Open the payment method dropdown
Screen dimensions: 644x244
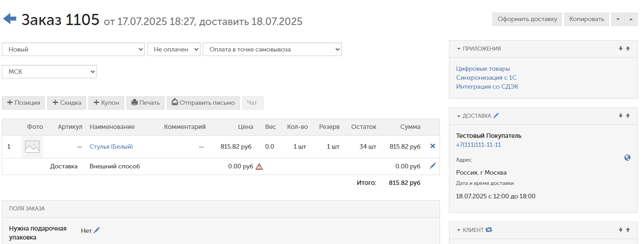point(272,49)
